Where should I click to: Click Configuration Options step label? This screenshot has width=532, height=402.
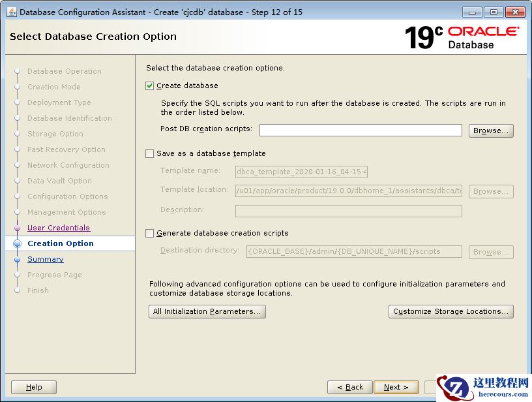68,196
